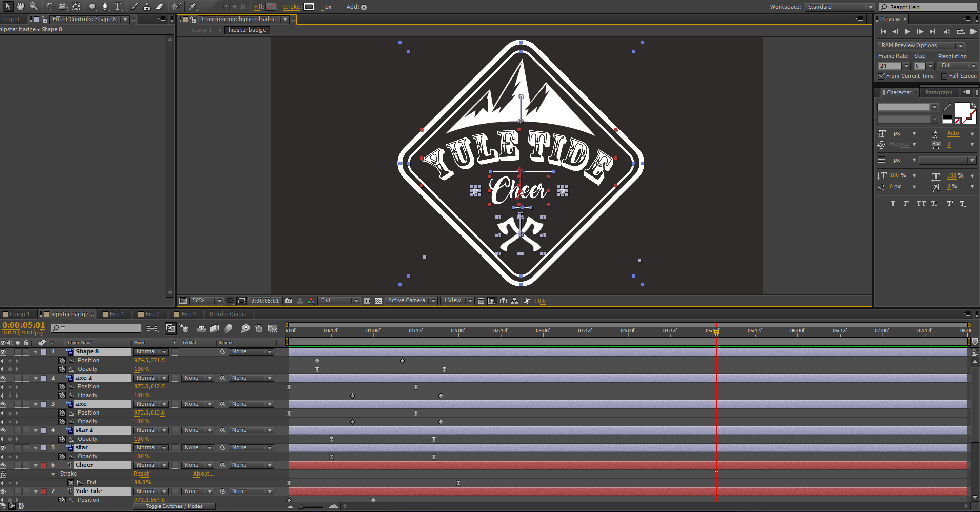Select the Brush tool
980x512 pixels.
click(134, 7)
